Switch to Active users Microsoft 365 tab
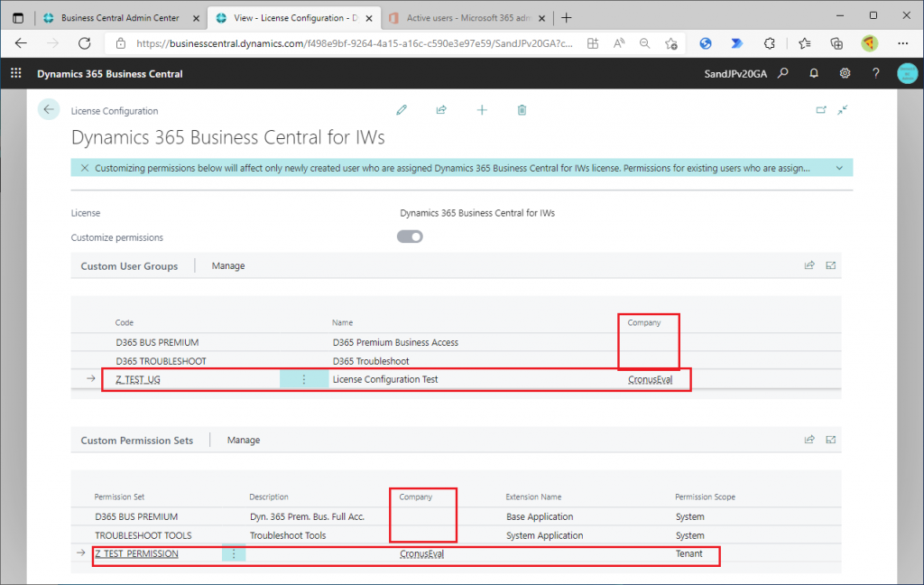924x585 pixels. 468,18
